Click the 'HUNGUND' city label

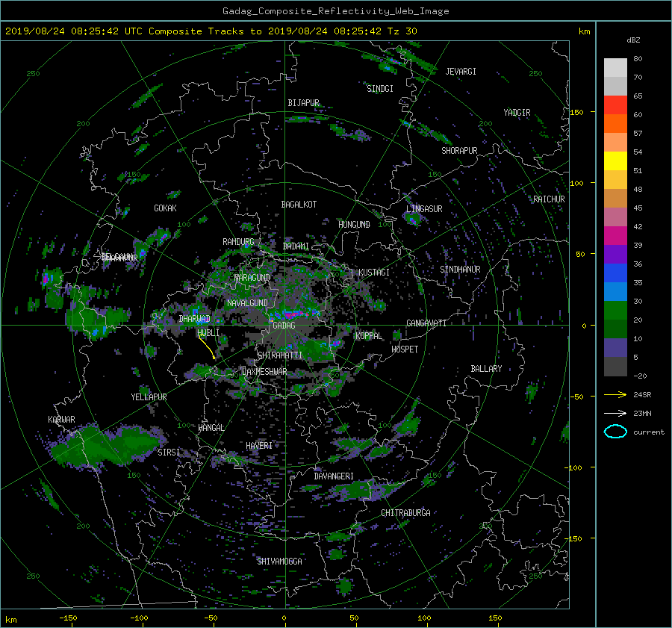[x=354, y=225]
